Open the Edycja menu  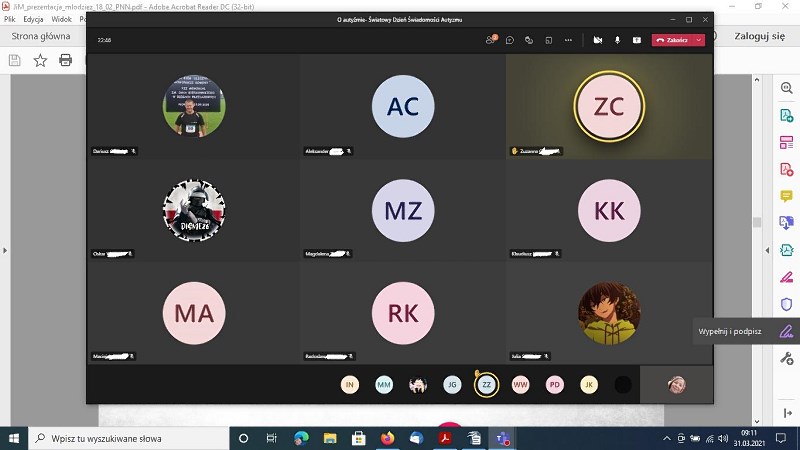pos(33,19)
